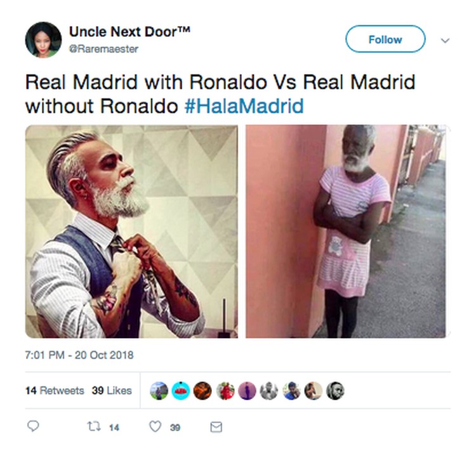Screen dimensions: 476x456
Task: Open the tweet author's profile avatar
Action: coord(43,40)
